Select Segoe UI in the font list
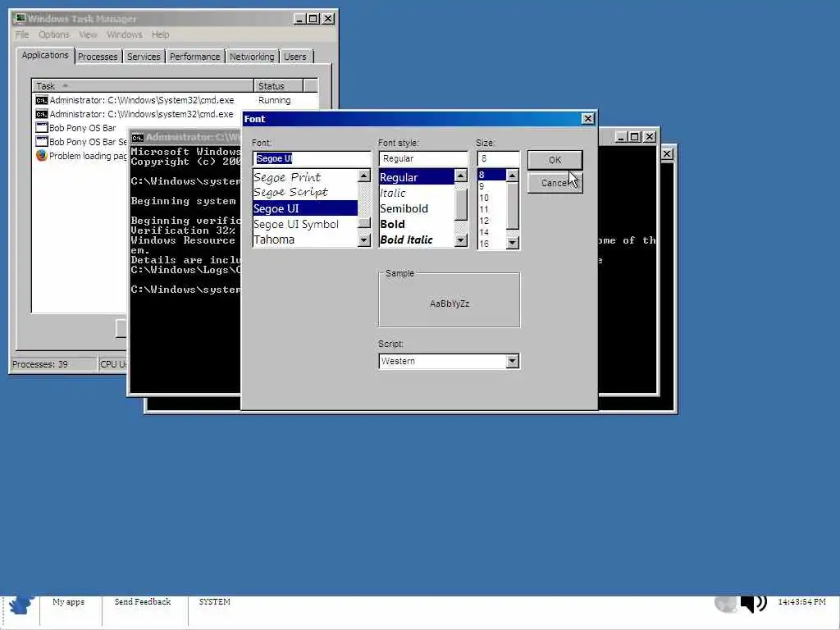 coord(305,208)
